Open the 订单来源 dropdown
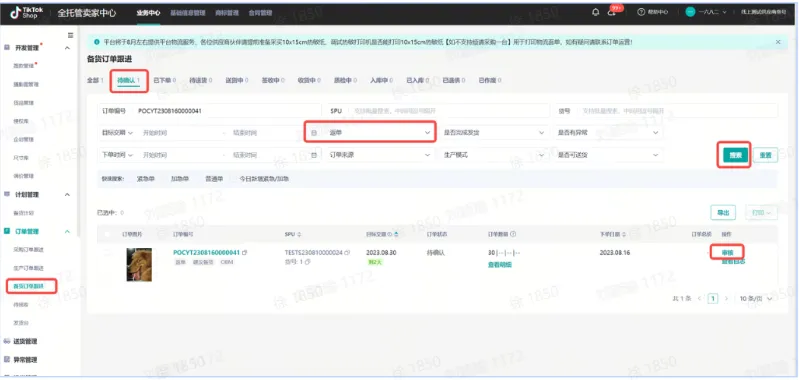The height and width of the screenshot is (380, 799). click(x=380, y=155)
